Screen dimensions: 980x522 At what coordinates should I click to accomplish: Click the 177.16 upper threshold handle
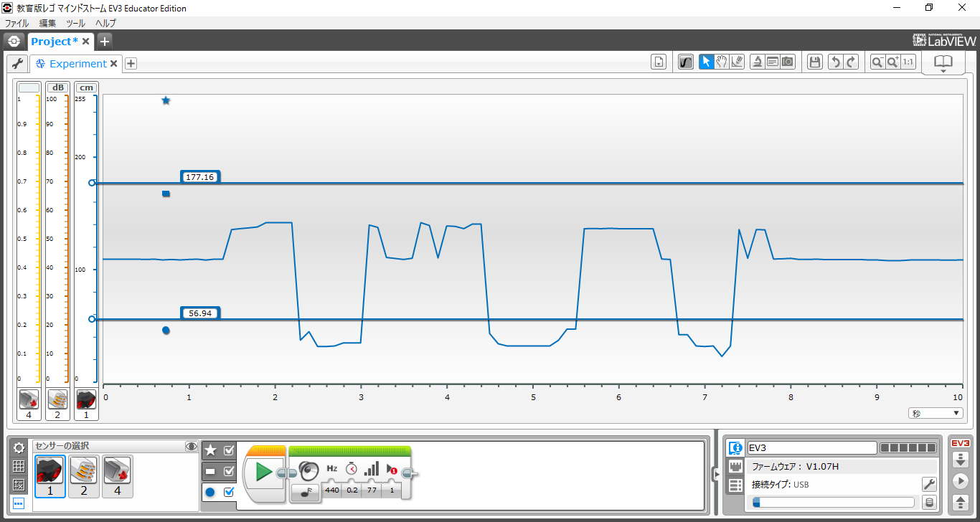click(92, 183)
